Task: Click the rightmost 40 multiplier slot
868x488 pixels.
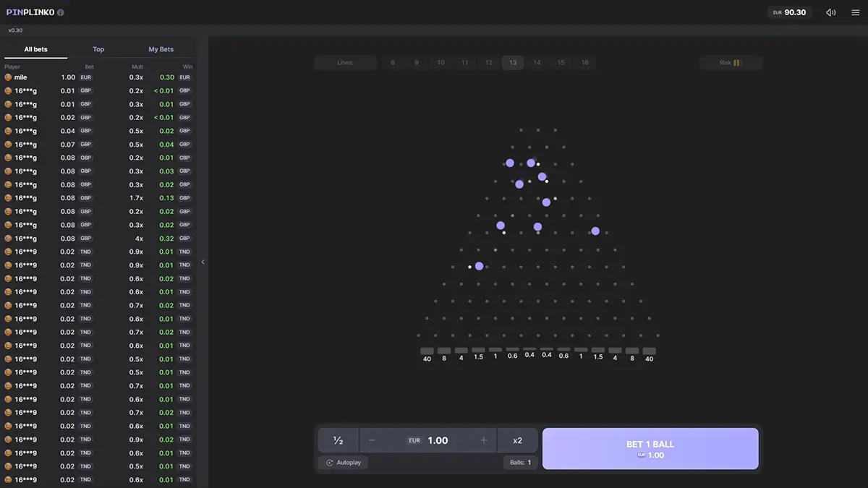Action: pyautogui.click(x=649, y=354)
